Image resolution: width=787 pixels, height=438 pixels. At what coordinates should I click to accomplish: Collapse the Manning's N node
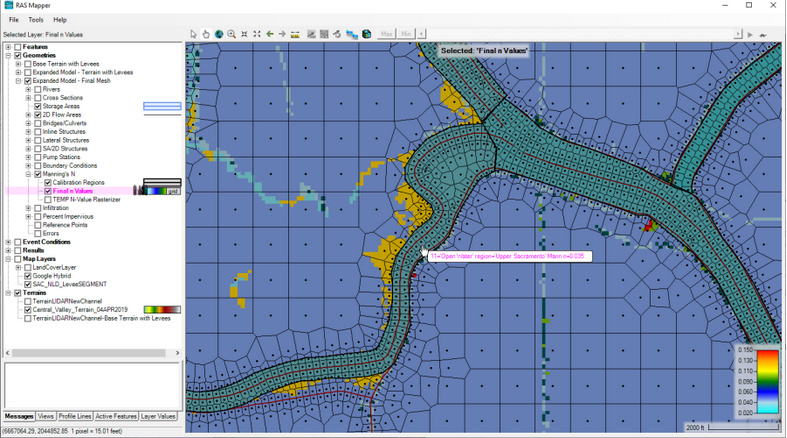click(x=28, y=174)
